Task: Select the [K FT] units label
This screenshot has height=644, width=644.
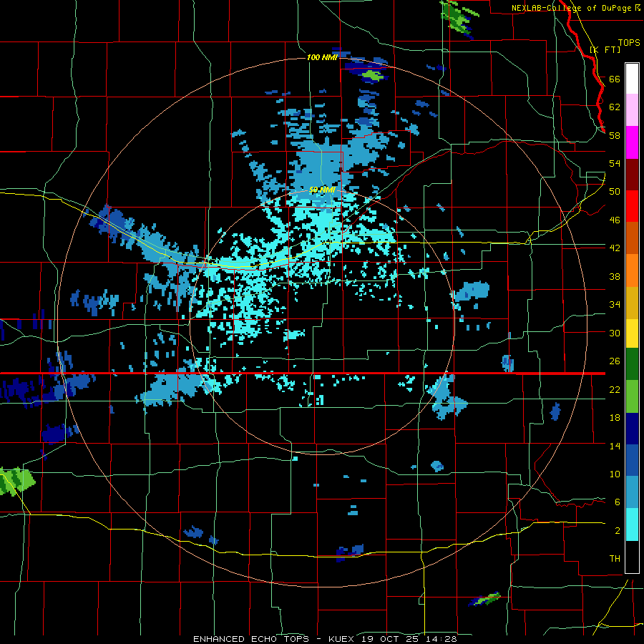Action: (605, 49)
